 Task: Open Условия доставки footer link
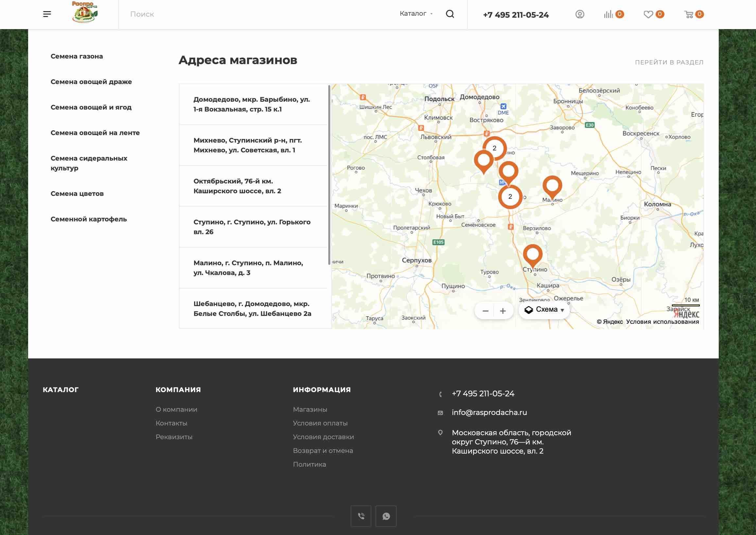(323, 437)
